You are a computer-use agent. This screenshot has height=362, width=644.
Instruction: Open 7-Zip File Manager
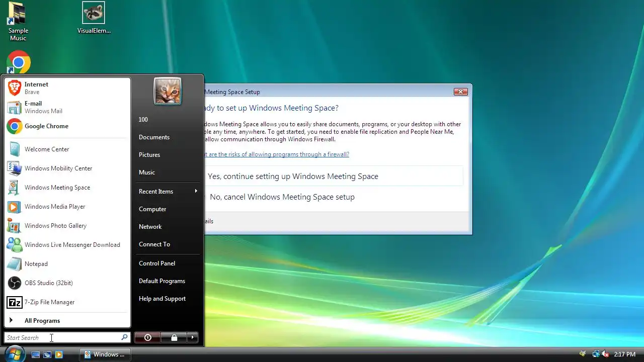67,302
